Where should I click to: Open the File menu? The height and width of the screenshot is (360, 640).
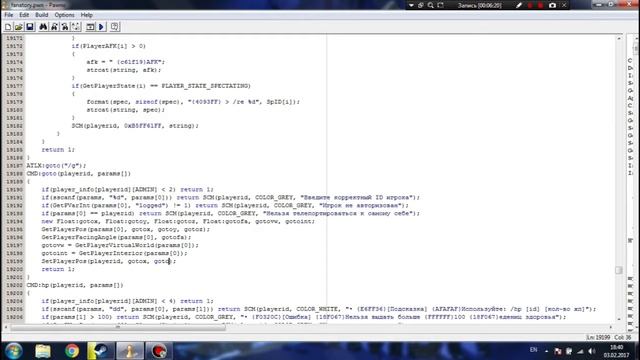[x=9, y=15]
